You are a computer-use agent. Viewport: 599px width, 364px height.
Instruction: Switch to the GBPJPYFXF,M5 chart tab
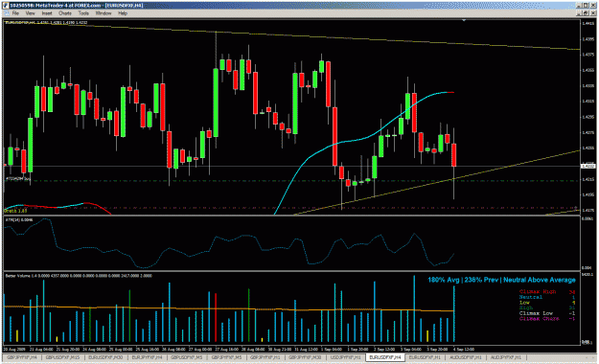[226, 357]
